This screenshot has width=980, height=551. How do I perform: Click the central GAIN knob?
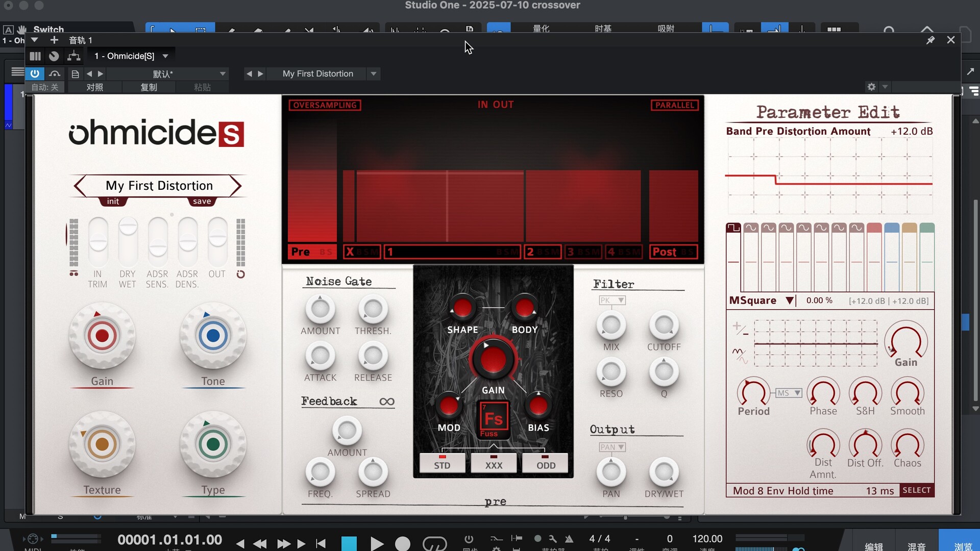pos(493,360)
